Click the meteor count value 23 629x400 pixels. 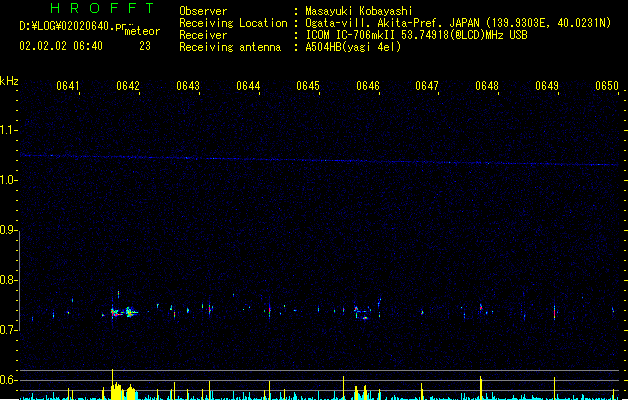pyautogui.click(x=145, y=46)
